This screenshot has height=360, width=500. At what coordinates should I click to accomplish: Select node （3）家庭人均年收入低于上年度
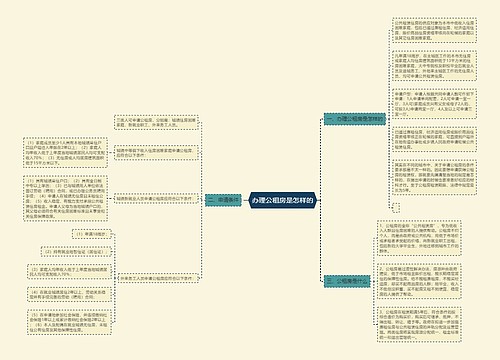pyautogui.click(x=69, y=272)
